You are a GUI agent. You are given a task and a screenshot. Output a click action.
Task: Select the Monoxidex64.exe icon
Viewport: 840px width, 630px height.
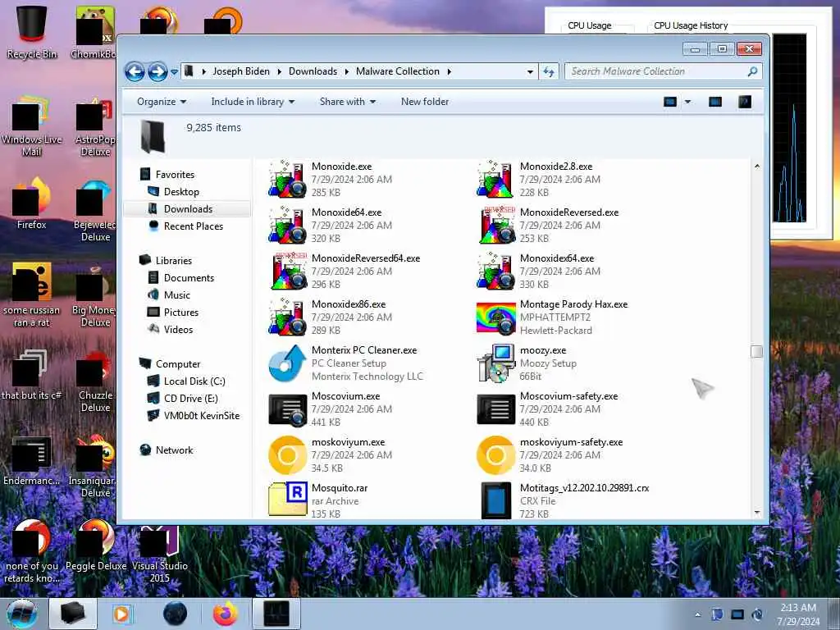tap(495, 272)
